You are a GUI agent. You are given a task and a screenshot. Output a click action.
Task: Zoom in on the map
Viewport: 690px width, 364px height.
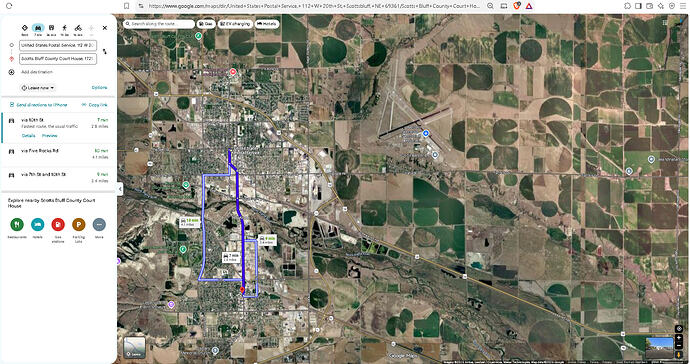pos(679,338)
